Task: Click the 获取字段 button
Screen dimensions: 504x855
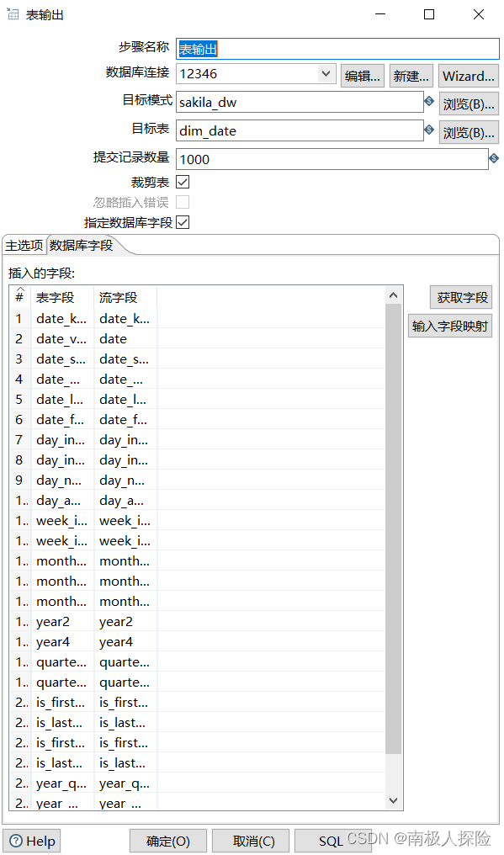Action: 461,297
